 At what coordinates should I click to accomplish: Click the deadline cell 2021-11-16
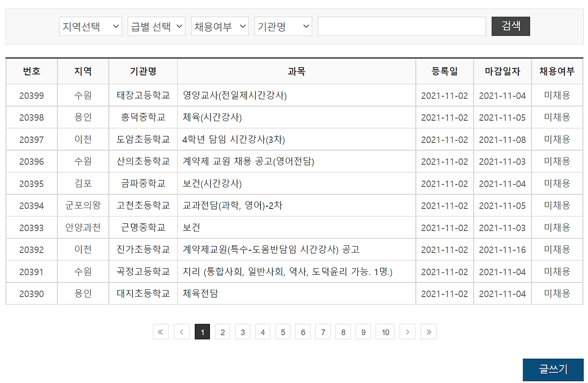point(503,250)
